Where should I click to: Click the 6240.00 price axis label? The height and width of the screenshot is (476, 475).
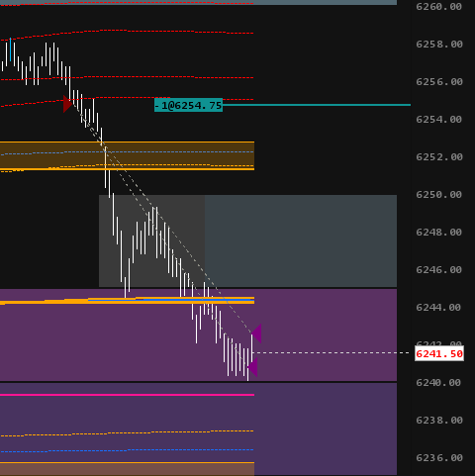click(438, 383)
